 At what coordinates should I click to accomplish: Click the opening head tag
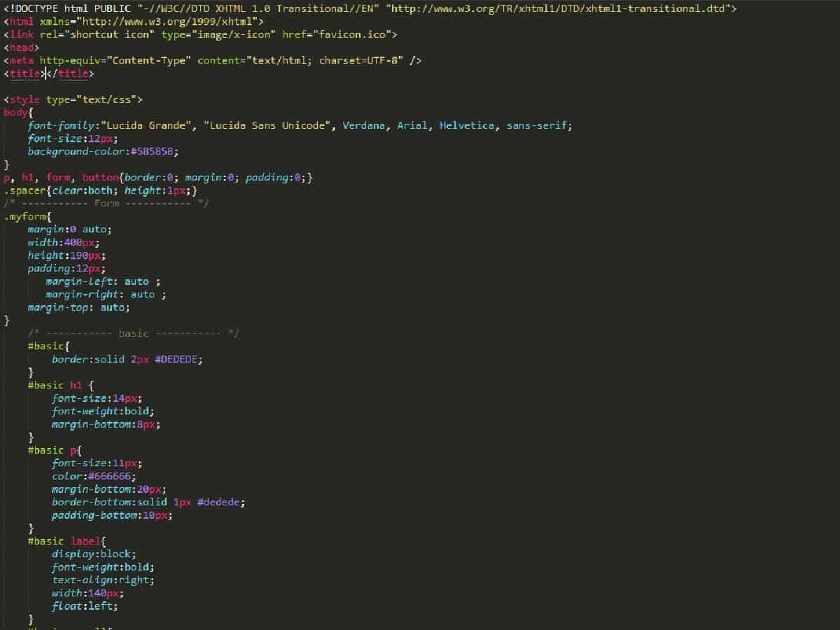coord(21,48)
